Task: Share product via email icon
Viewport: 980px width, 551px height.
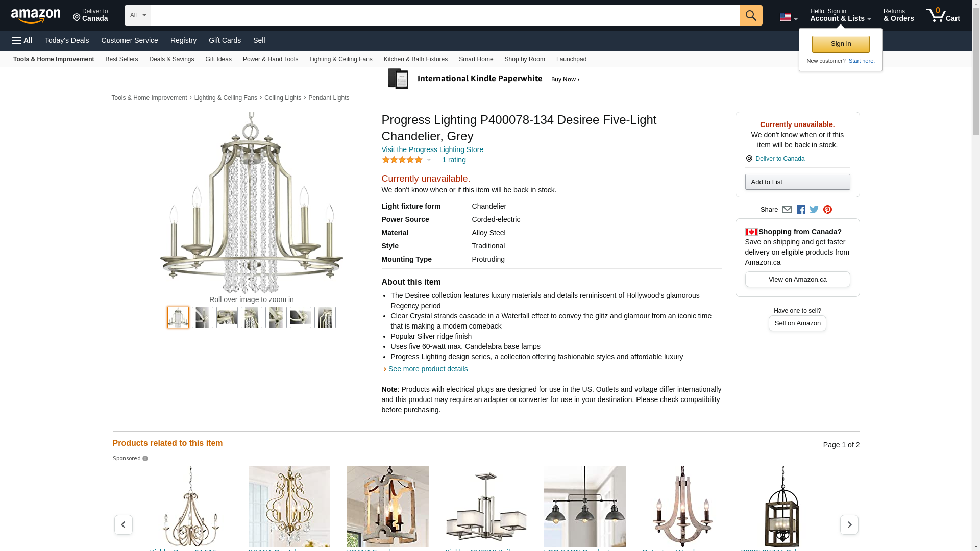Action: (787, 210)
